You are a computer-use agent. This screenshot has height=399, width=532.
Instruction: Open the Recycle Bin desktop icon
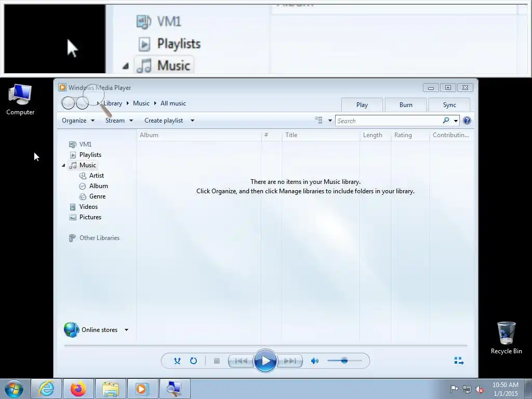[506, 338]
